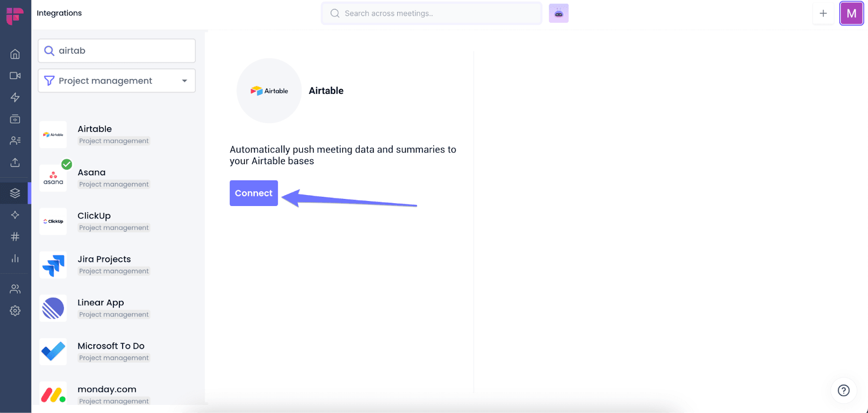Open the video camera meetings icon

pos(15,75)
